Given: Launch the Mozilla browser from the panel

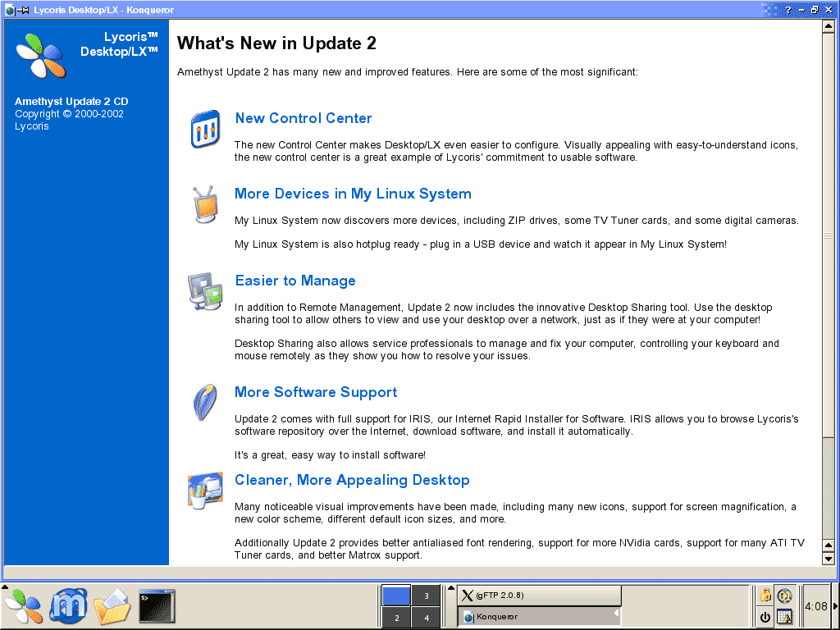Looking at the screenshot, I should (x=68, y=606).
